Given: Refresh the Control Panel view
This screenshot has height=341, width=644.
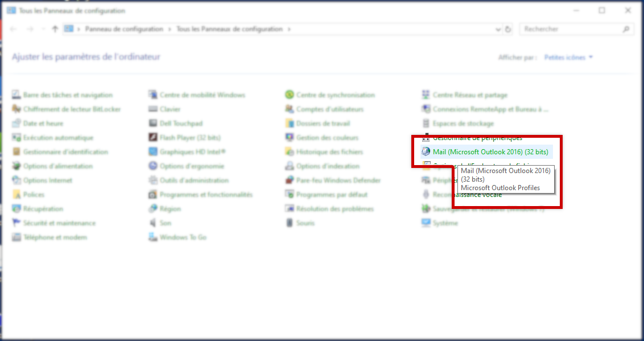Looking at the screenshot, I should (x=508, y=29).
